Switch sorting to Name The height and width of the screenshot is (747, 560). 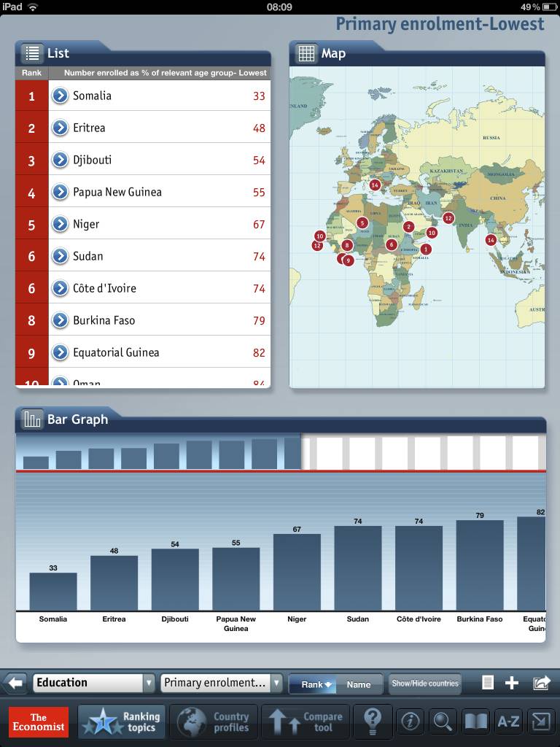pyautogui.click(x=359, y=684)
